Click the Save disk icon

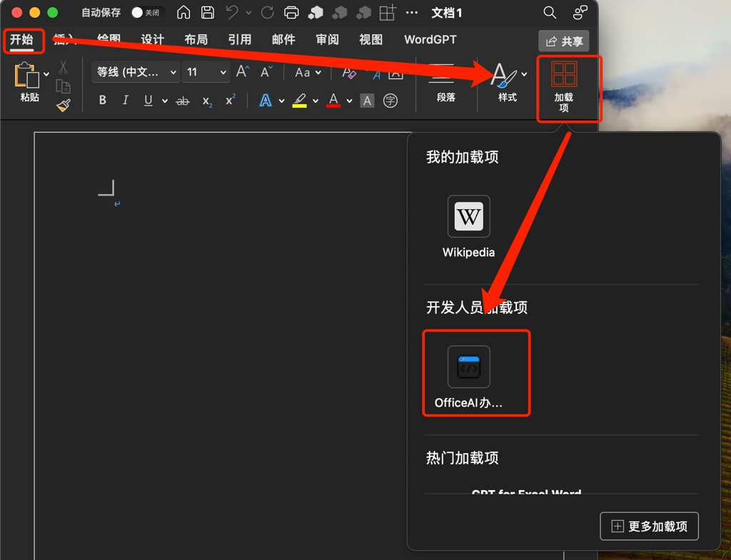pyautogui.click(x=208, y=13)
